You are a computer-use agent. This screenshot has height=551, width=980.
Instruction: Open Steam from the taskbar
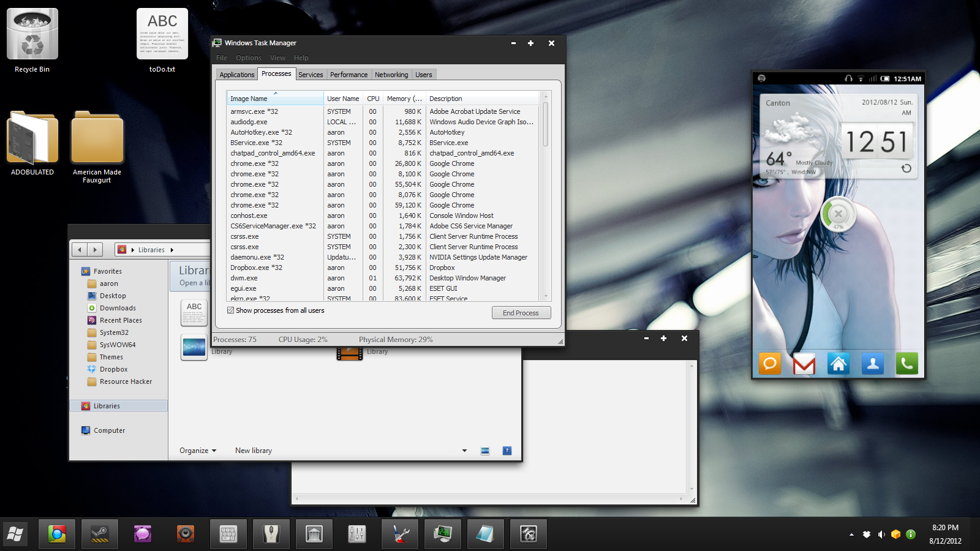(100, 534)
